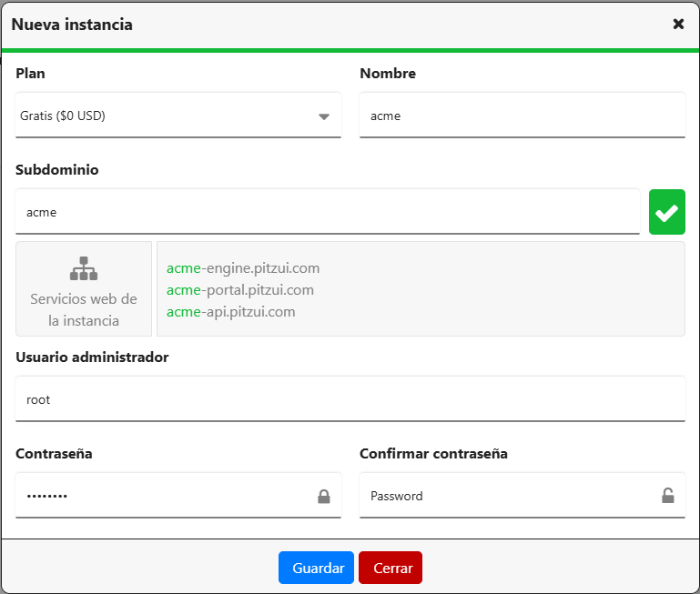Open the Plan dropdown showing Gratis ($0 USD)
The height and width of the screenshot is (594, 700).
coord(178,116)
